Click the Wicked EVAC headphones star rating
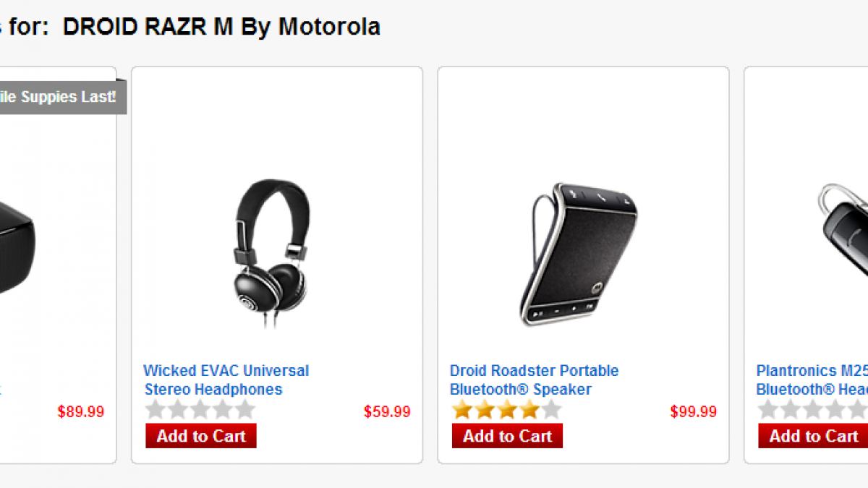This screenshot has height=488, width=868. (200, 411)
